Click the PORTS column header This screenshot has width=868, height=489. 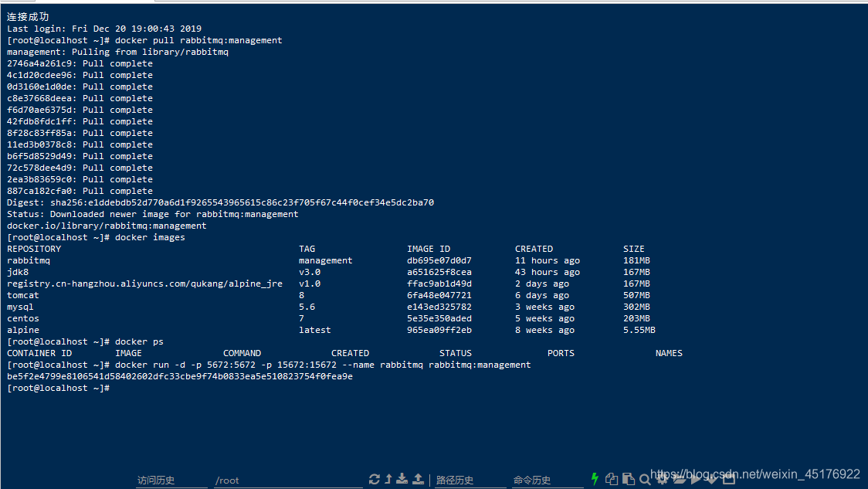[x=561, y=353]
